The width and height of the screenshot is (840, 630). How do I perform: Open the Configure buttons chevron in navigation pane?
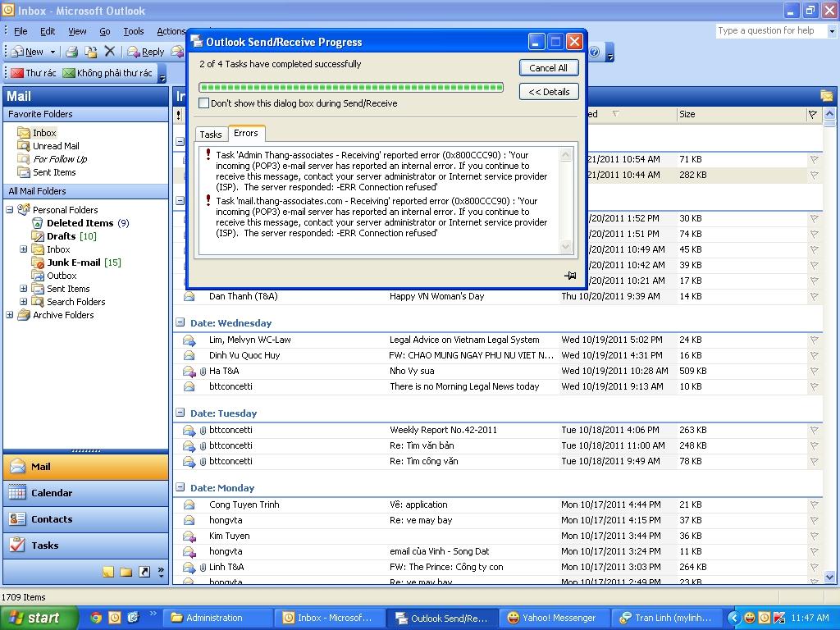coord(161,572)
